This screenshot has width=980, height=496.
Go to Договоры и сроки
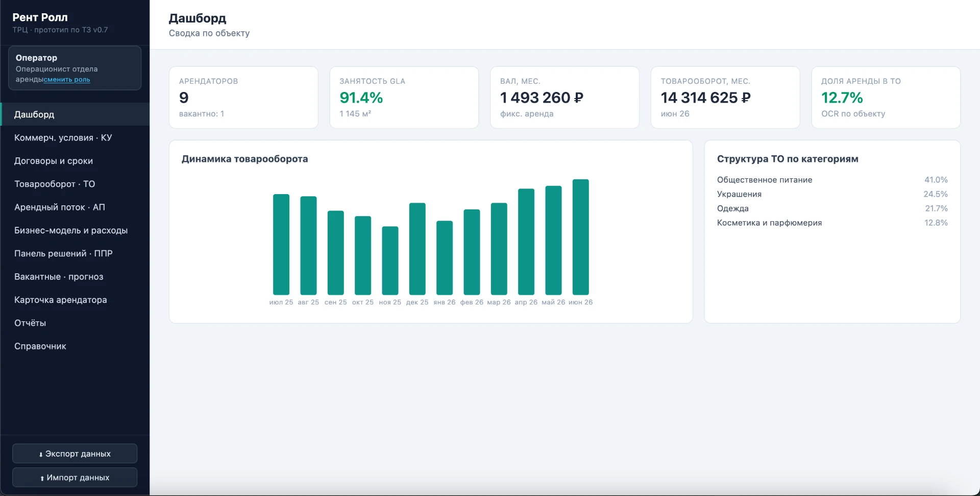pyautogui.click(x=75, y=161)
